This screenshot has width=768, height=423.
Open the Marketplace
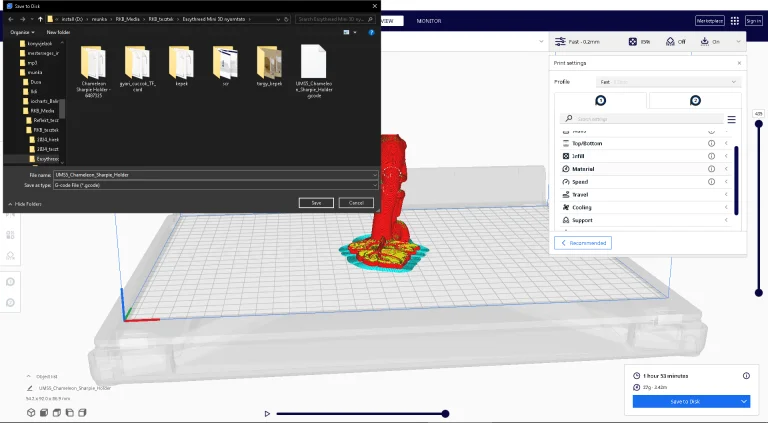710,20
